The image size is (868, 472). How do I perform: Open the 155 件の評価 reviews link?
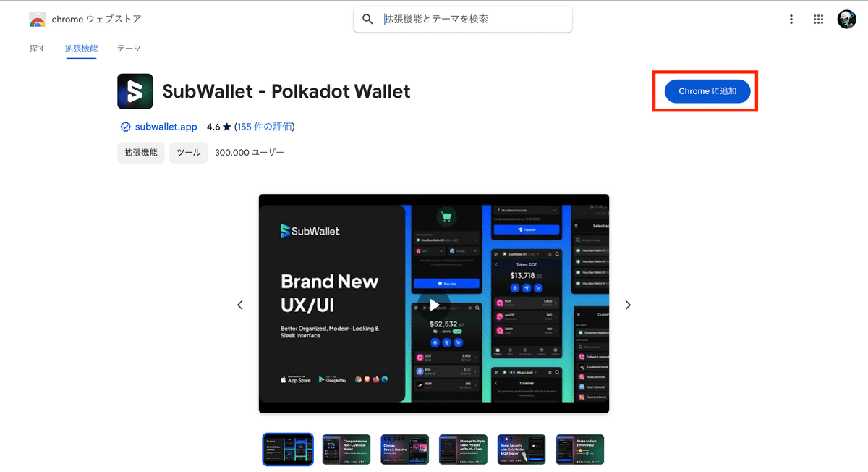point(265,127)
